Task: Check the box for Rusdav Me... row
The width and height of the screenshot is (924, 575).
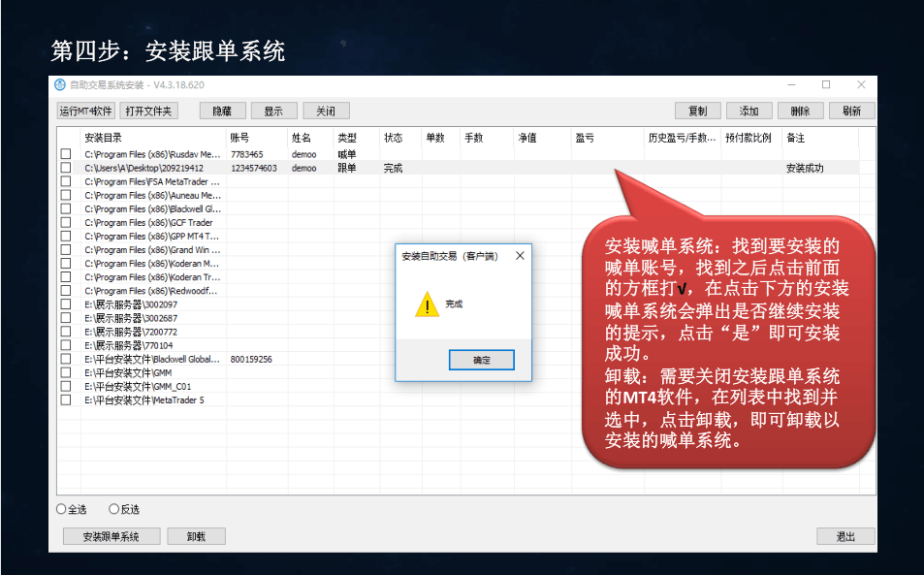Action: pyautogui.click(x=66, y=154)
